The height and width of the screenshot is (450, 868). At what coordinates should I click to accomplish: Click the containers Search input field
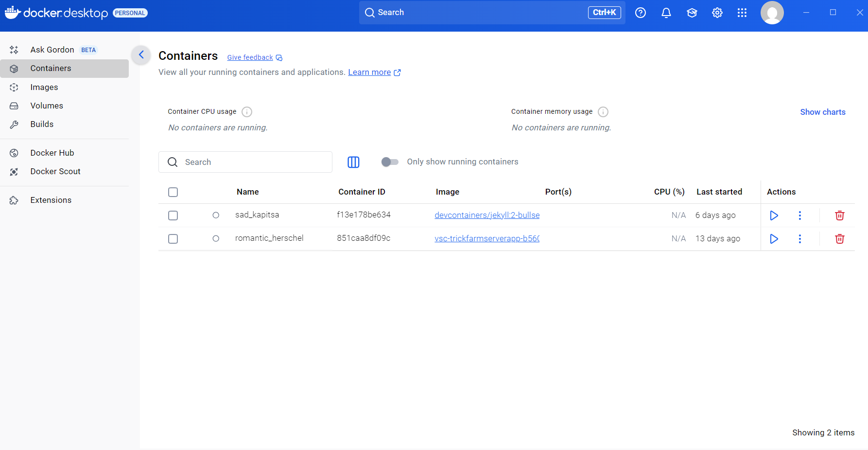pyautogui.click(x=245, y=162)
